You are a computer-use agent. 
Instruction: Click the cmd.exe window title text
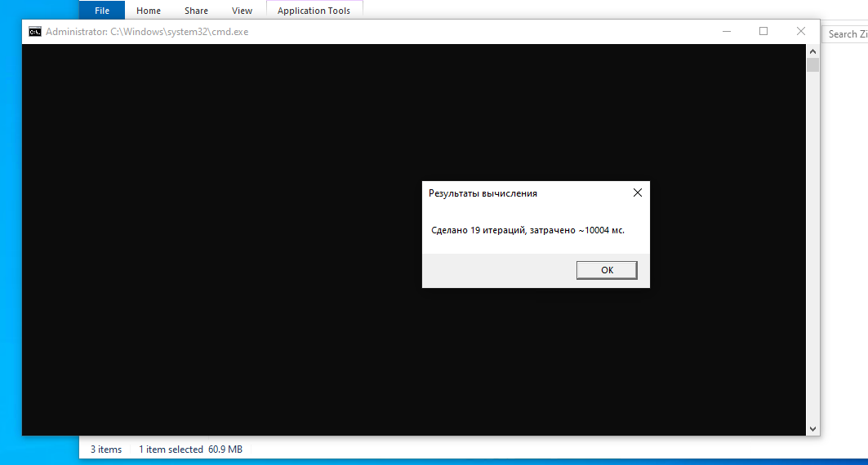(x=147, y=32)
